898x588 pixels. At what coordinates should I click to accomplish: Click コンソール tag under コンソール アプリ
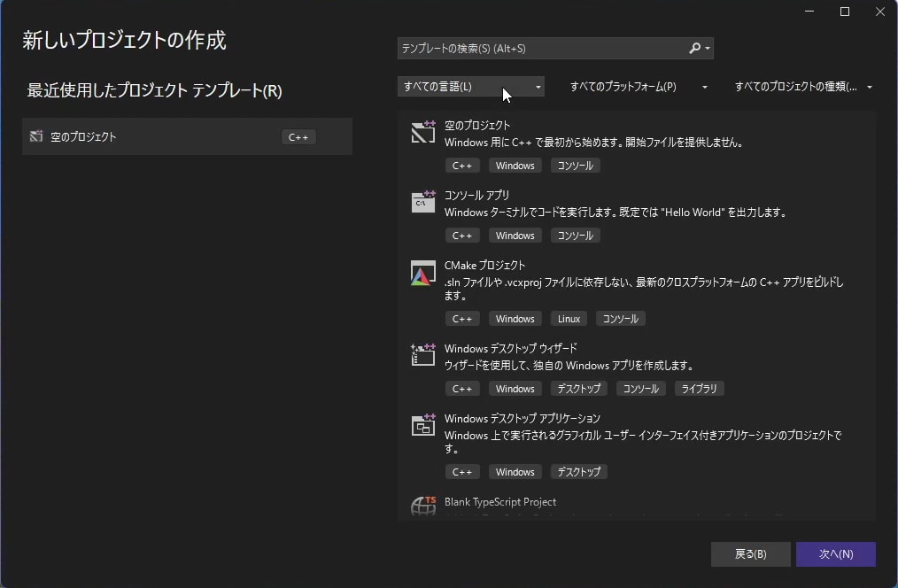[575, 236]
